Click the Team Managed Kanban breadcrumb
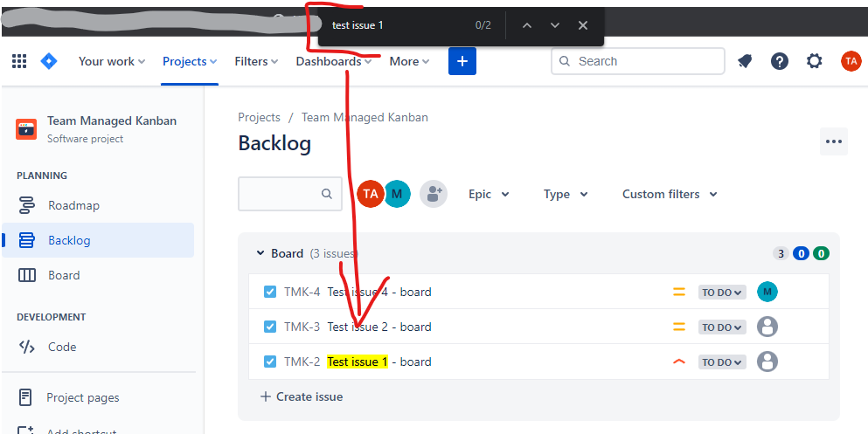Screen dimensions: 868x434 (365, 117)
